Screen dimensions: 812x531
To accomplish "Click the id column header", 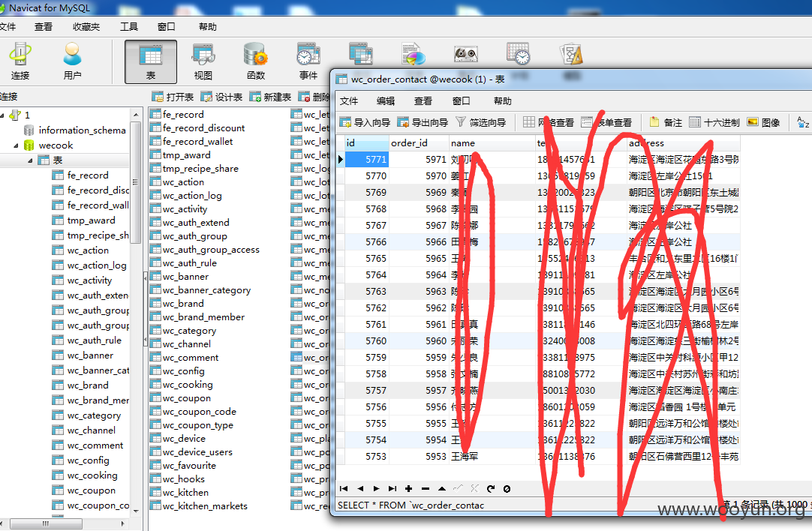I will [x=367, y=142].
